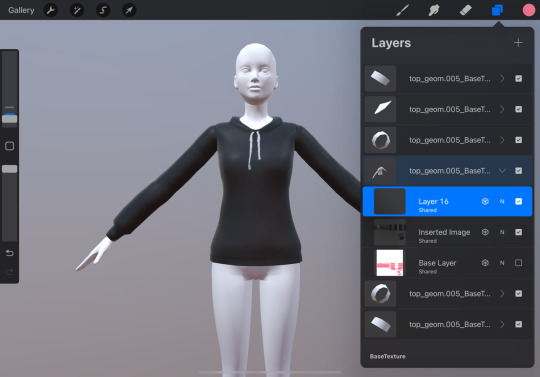Open blend mode N on Inserted Image
Screen dimensions: 540x377
pyautogui.click(x=502, y=232)
